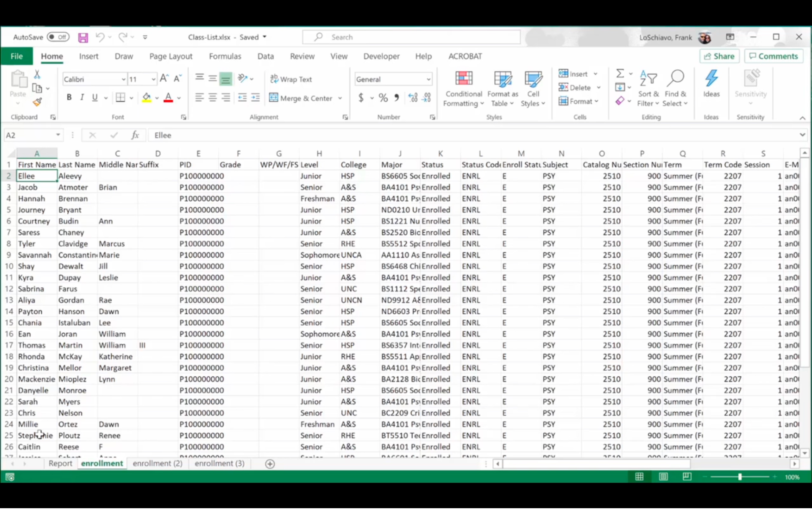
Task: Click the Increase Indent icon
Action: click(x=256, y=98)
